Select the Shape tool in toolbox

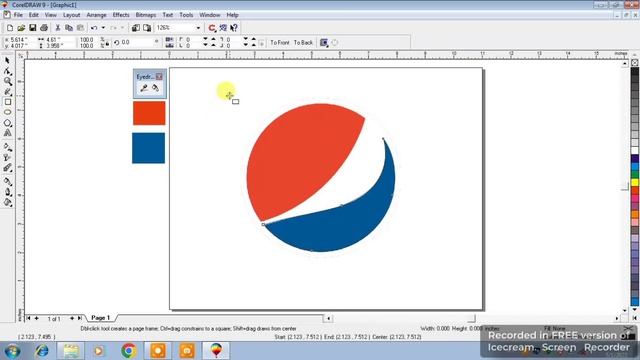[7, 71]
